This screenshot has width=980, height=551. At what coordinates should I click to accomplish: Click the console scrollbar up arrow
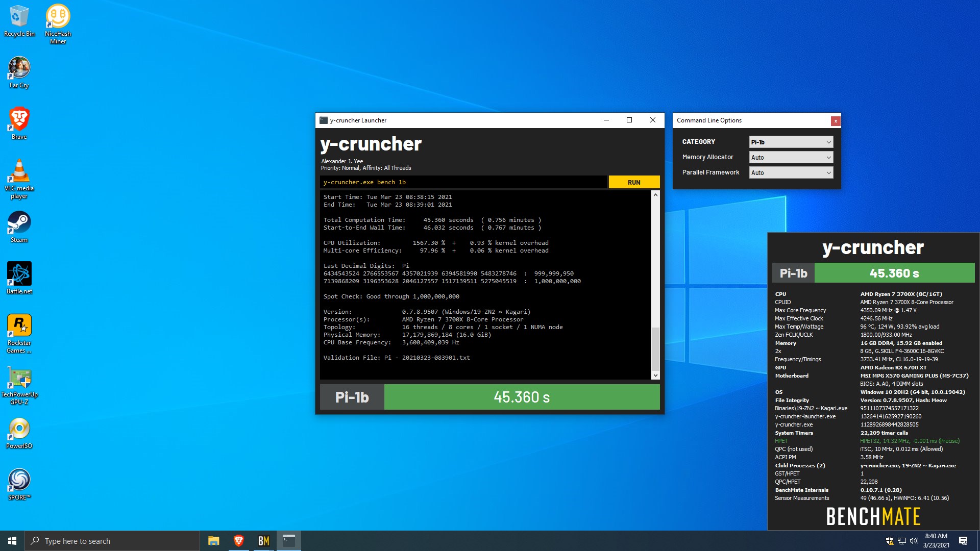pyautogui.click(x=655, y=195)
